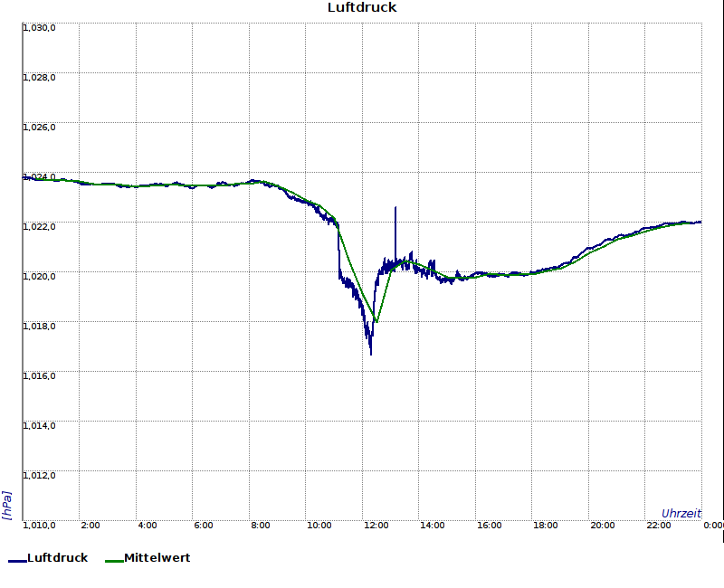Click the 2:00 time tick label
The height and width of the screenshot is (588, 724).
(90, 526)
